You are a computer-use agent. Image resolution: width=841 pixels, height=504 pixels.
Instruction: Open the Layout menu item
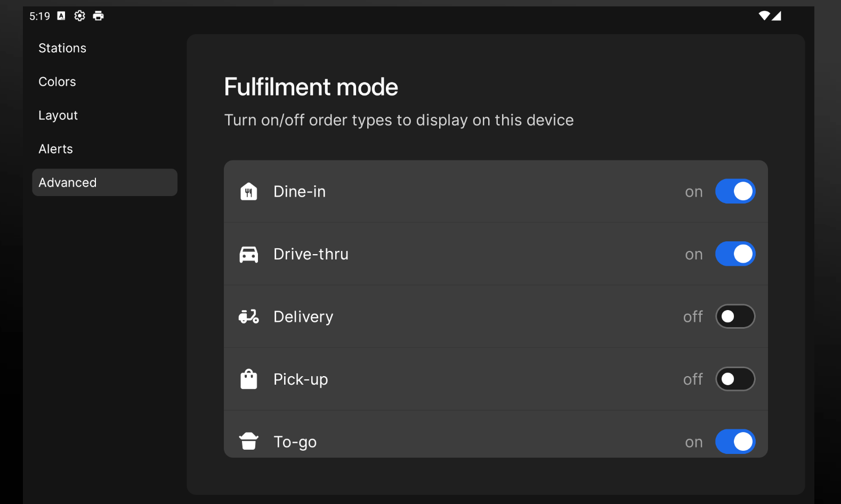pyautogui.click(x=58, y=116)
